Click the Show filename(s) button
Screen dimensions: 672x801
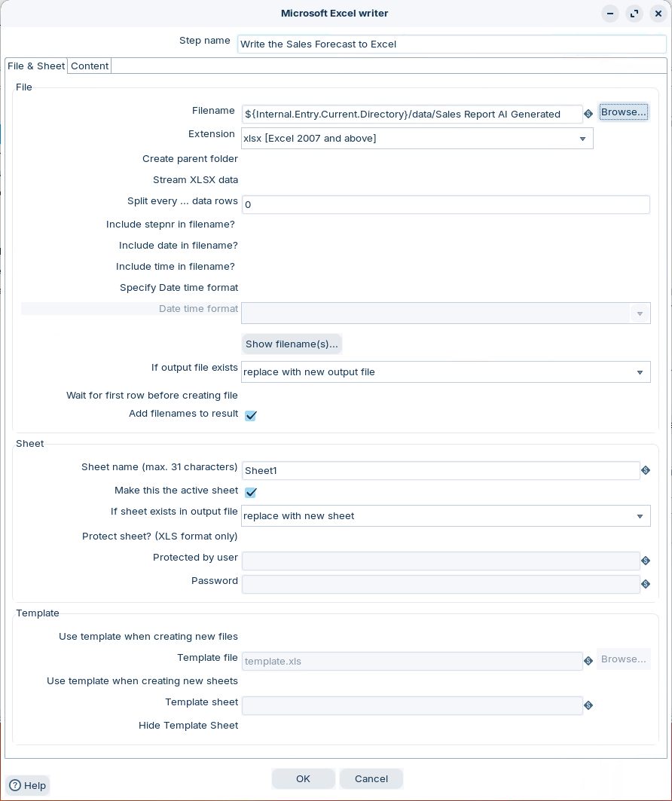[x=292, y=344]
